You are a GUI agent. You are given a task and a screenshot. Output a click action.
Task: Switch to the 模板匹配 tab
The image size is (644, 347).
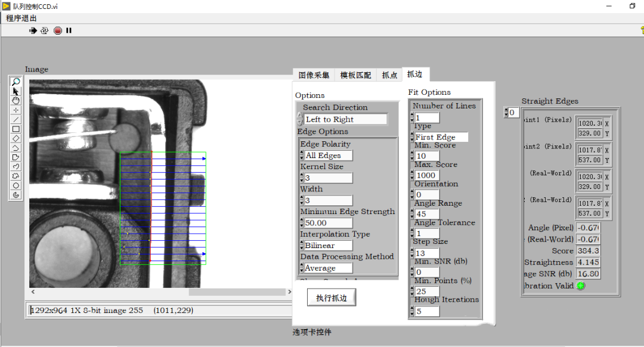pos(355,75)
